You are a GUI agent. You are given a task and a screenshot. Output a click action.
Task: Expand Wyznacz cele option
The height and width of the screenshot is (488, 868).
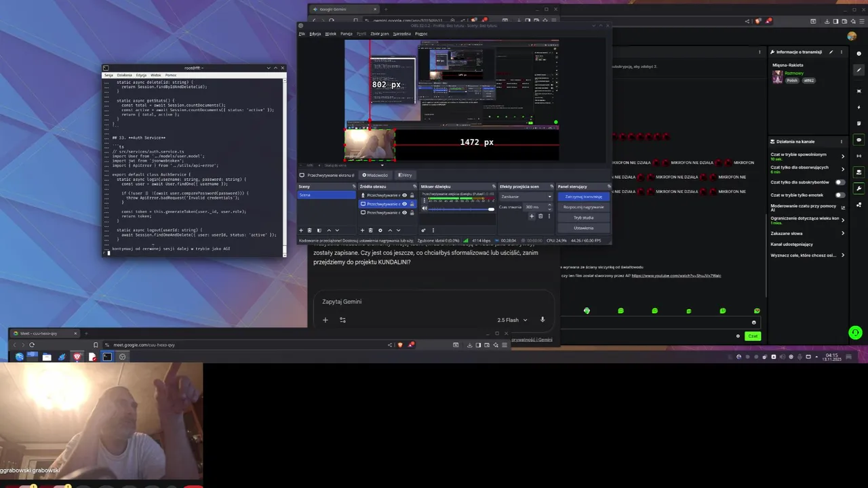pyautogui.click(x=843, y=256)
